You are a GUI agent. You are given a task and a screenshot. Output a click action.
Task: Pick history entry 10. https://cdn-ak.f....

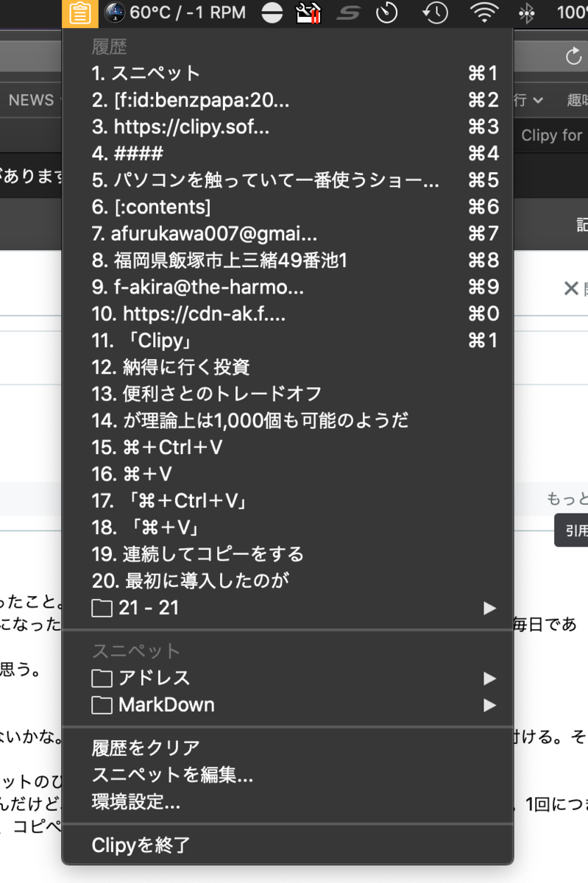[288, 314]
